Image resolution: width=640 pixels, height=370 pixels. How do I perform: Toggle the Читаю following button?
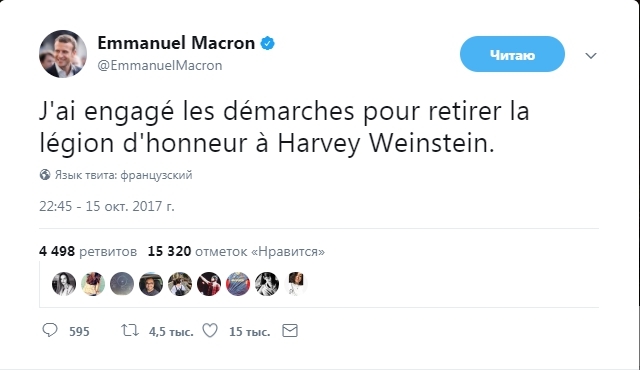[x=512, y=54]
